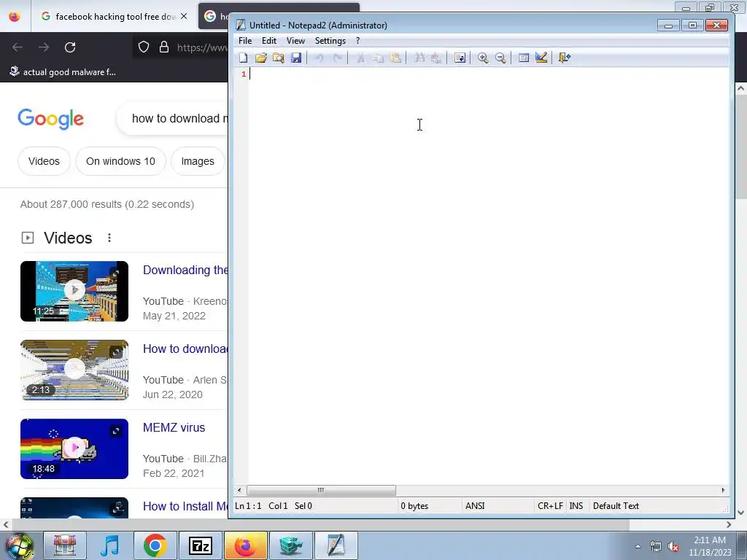This screenshot has height=560, width=747.
Task: Open Chrome from the taskbar
Action: (x=155, y=545)
